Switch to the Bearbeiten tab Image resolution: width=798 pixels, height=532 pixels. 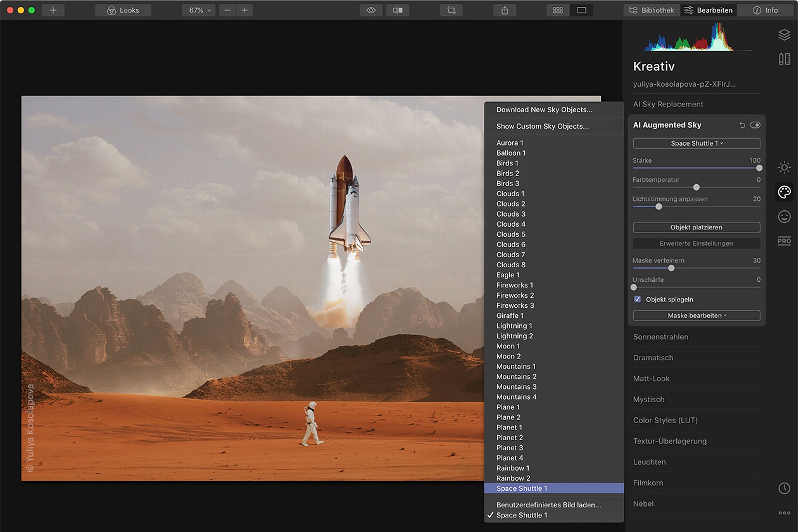pyautogui.click(x=709, y=10)
